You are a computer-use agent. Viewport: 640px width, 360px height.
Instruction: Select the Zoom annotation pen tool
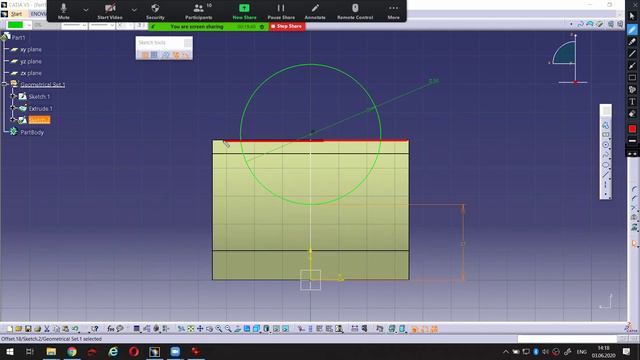click(632, 29)
